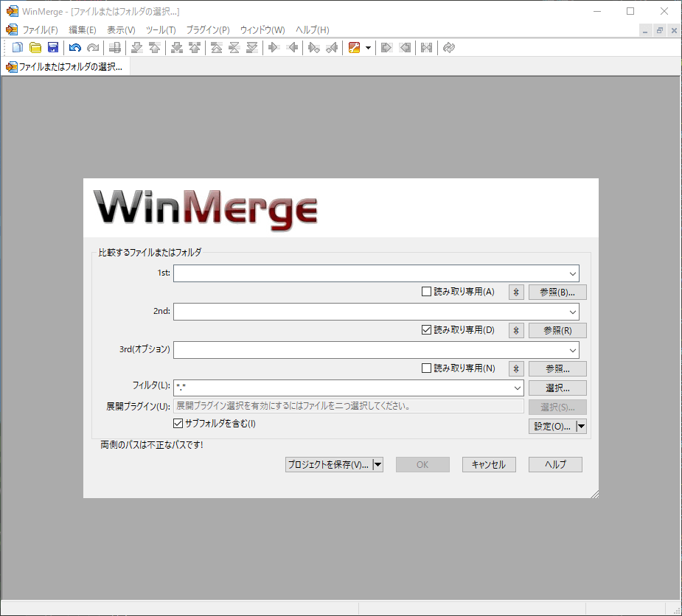Click the 参照... button for 3rd path

[557, 368]
